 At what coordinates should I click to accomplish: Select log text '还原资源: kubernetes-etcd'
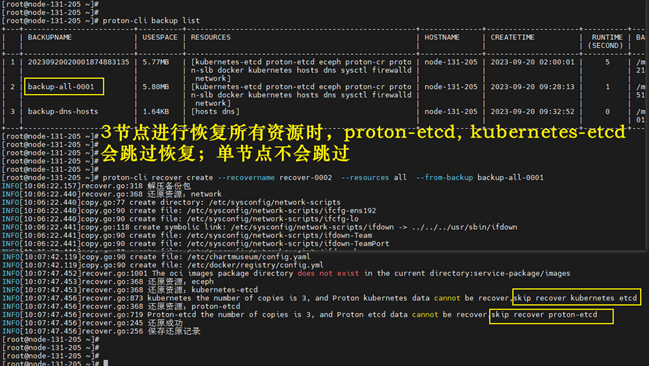[x=202, y=290]
